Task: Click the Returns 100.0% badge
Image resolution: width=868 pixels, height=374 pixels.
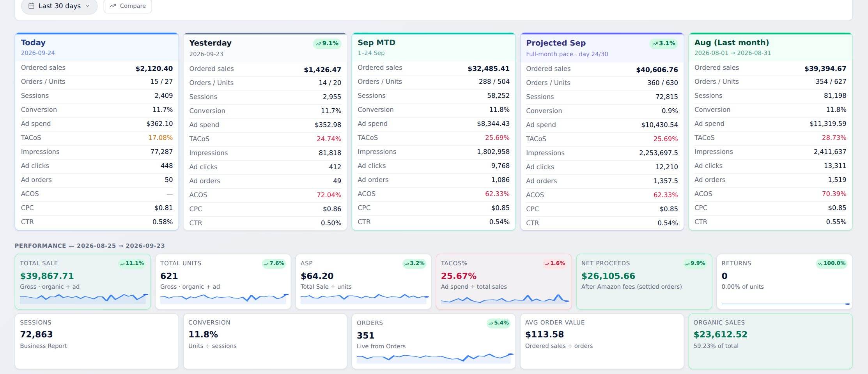Action: [x=832, y=263]
